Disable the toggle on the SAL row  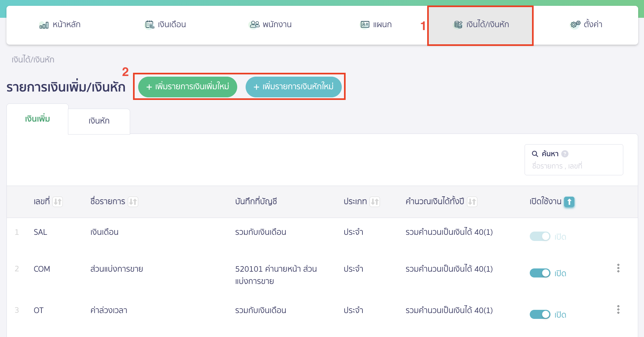tap(540, 236)
